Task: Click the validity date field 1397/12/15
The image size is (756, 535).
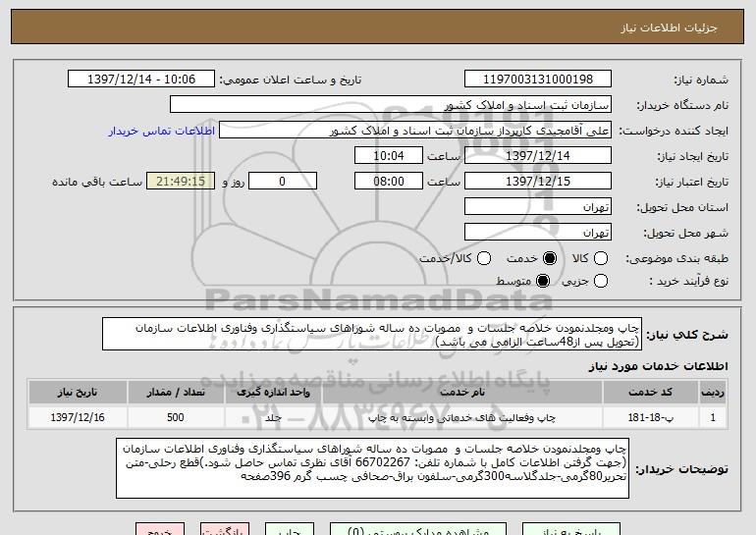Action: coord(538,182)
